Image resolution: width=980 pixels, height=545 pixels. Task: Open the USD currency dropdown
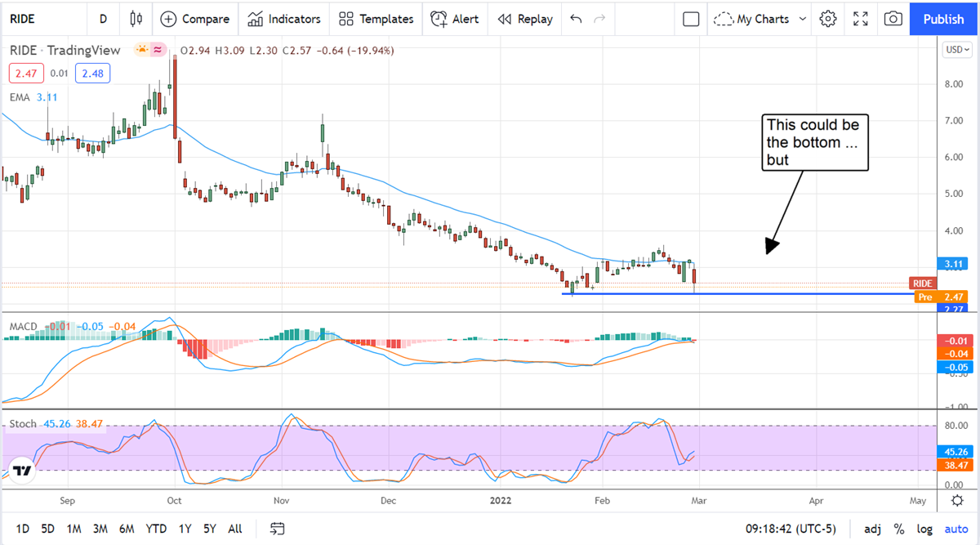[956, 50]
